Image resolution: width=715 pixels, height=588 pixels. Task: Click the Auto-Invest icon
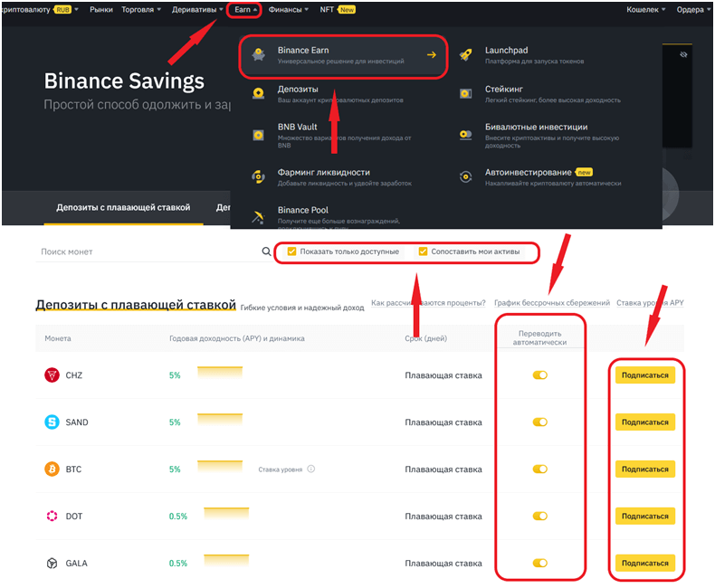click(x=465, y=176)
